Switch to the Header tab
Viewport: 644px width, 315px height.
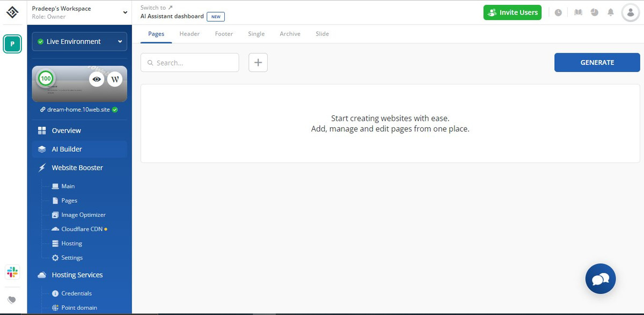[189, 34]
